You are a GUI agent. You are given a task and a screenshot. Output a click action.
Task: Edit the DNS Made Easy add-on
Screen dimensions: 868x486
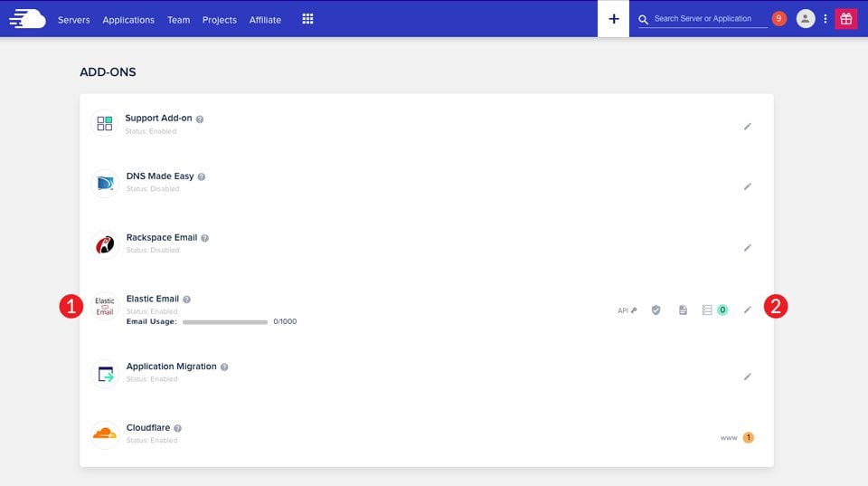[x=748, y=186]
